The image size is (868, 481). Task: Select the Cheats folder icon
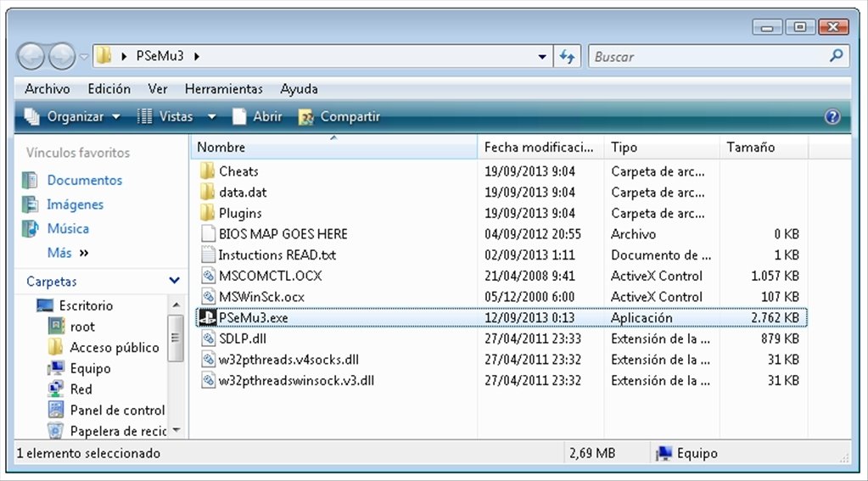click(x=208, y=171)
